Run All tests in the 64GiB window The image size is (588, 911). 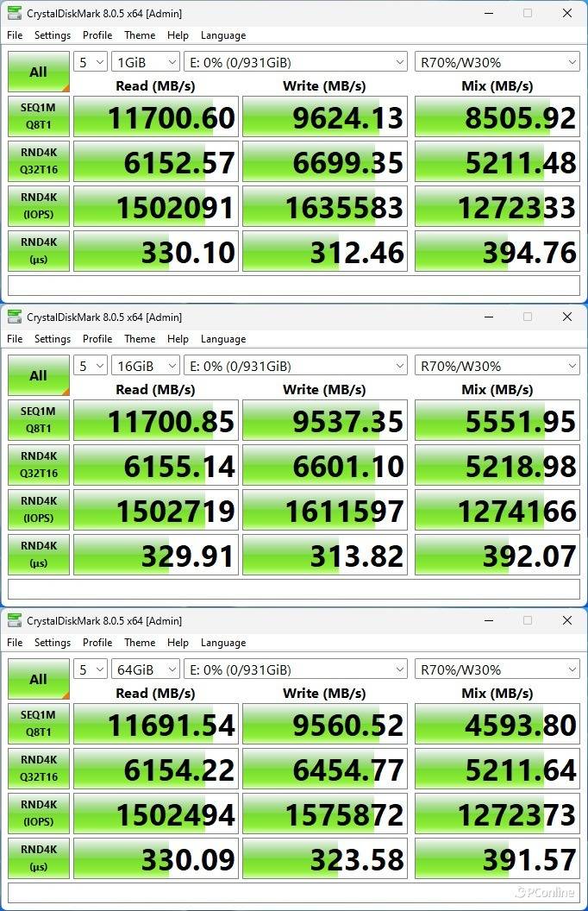coord(38,679)
